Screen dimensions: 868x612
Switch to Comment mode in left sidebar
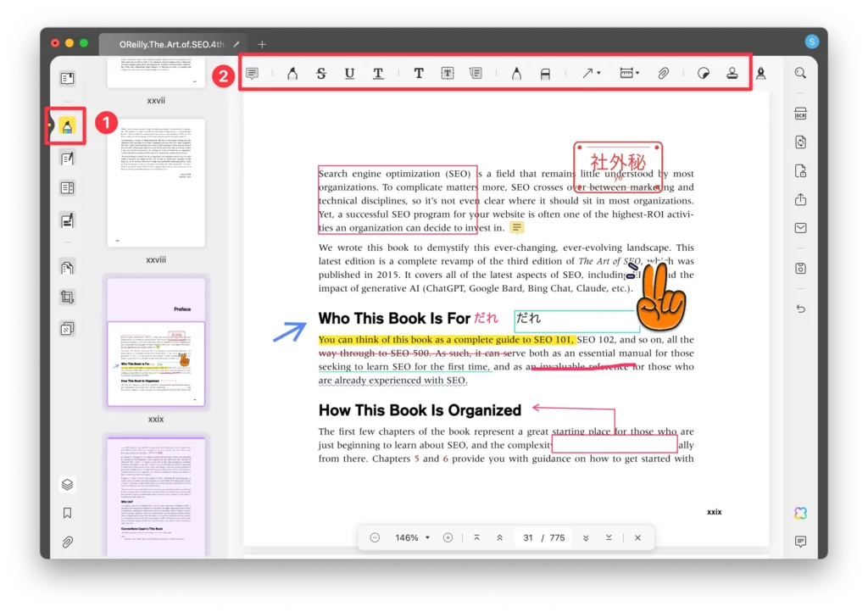[67, 127]
